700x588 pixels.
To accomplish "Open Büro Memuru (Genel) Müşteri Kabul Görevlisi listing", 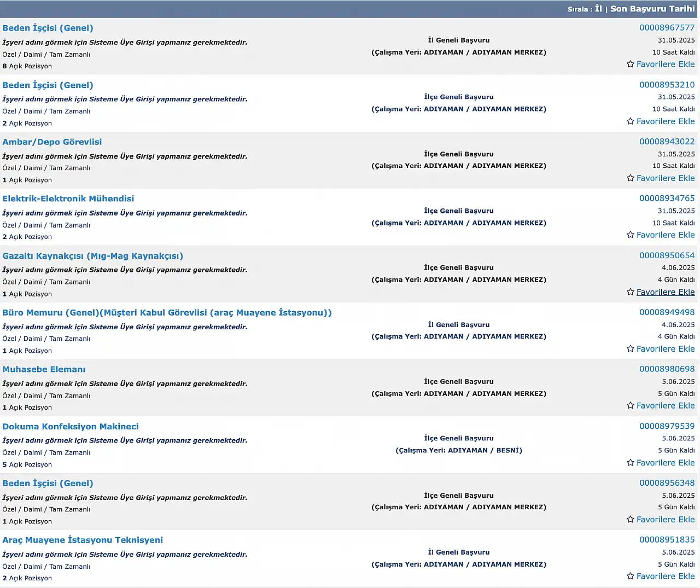I will (167, 312).
